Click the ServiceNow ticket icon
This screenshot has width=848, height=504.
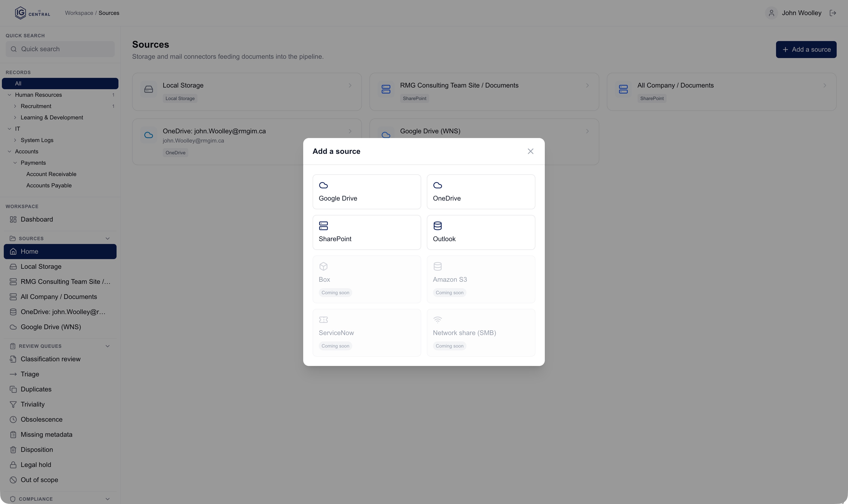tap(323, 319)
